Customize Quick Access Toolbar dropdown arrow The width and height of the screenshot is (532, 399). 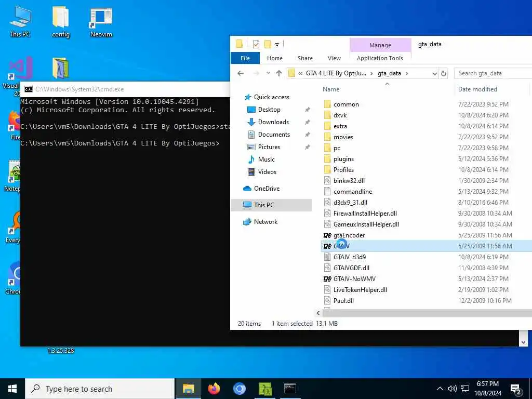(x=277, y=45)
